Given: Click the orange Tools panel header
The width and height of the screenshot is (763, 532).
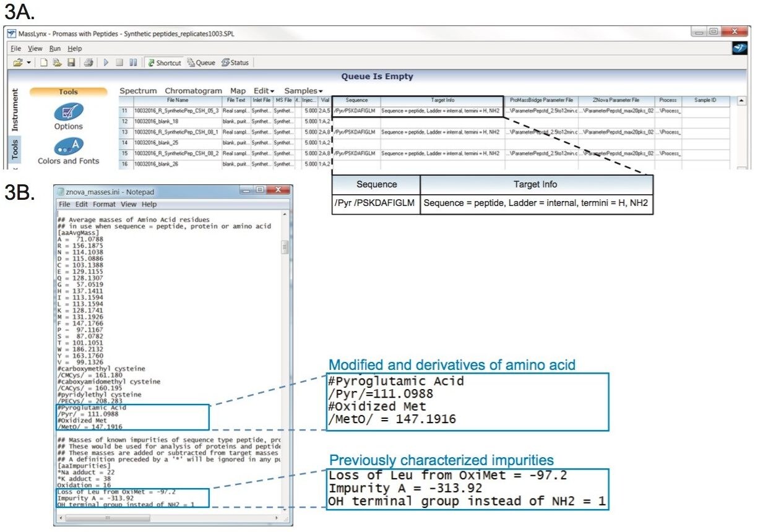Looking at the screenshot, I should pyautogui.click(x=68, y=92).
